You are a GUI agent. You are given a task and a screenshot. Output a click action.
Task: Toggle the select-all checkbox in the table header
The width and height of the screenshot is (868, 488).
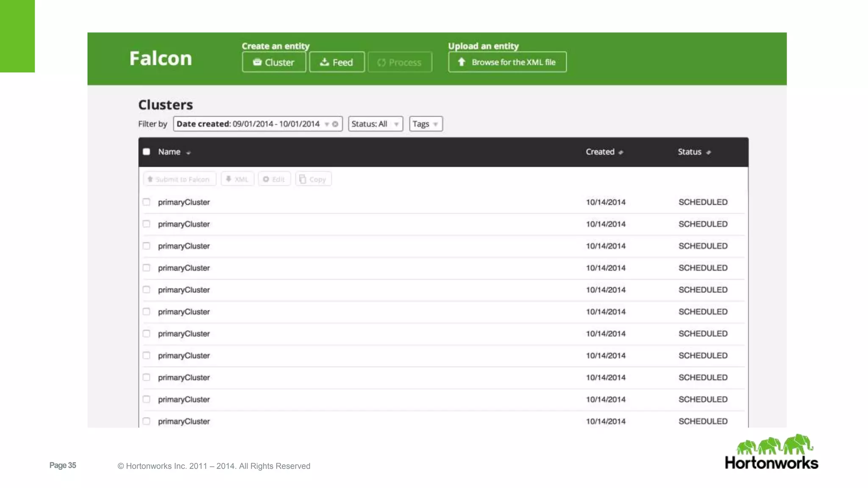[x=147, y=152]
